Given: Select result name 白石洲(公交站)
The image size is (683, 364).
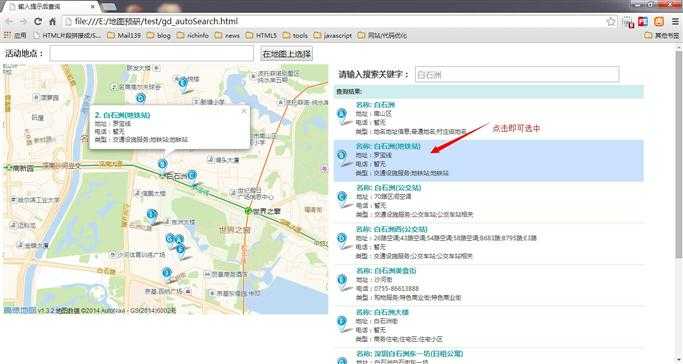Looking at the screenshot, I should [x=398, y=188].
